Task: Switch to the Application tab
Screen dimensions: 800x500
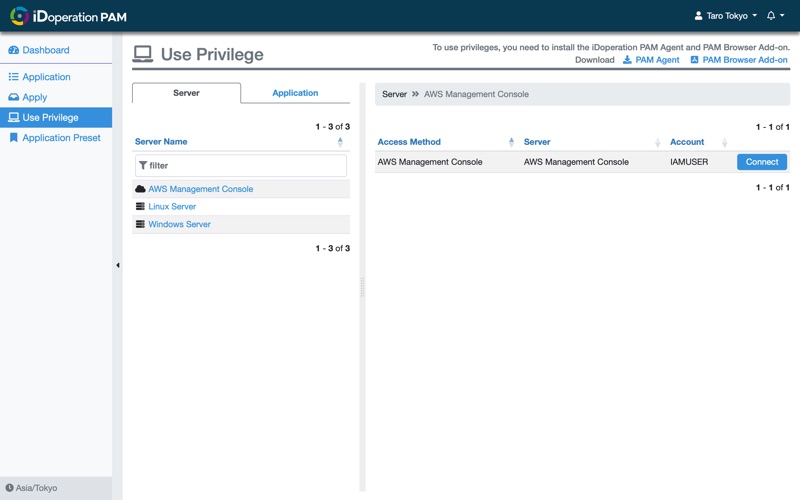Action: click(295, 93)
